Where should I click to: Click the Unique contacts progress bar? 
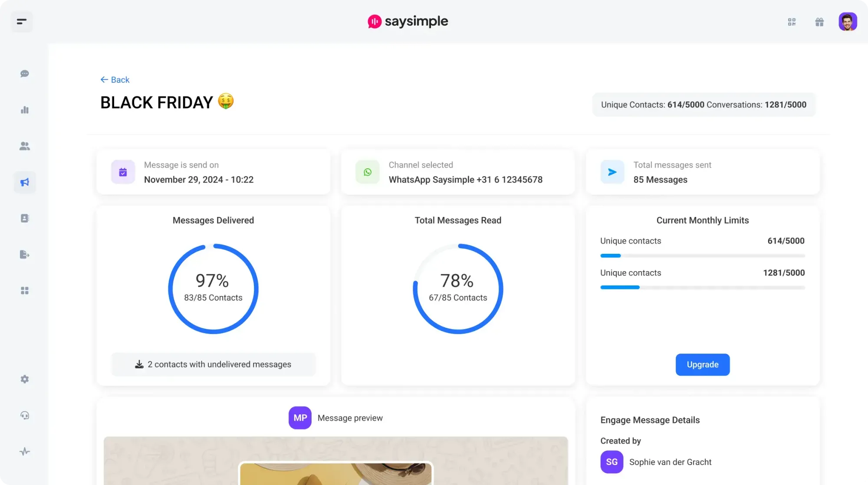click(x=702, y=256)
